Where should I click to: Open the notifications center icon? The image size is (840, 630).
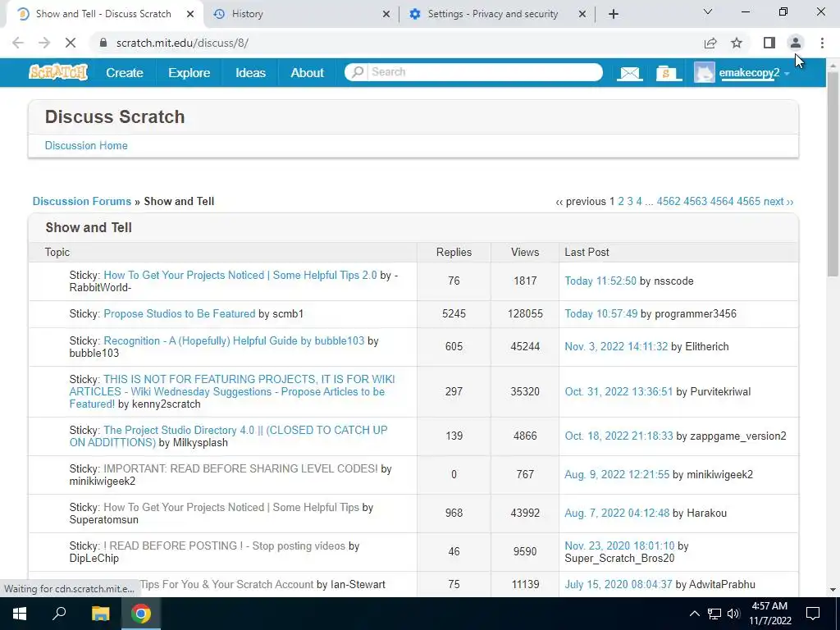[x=813, y=614]
